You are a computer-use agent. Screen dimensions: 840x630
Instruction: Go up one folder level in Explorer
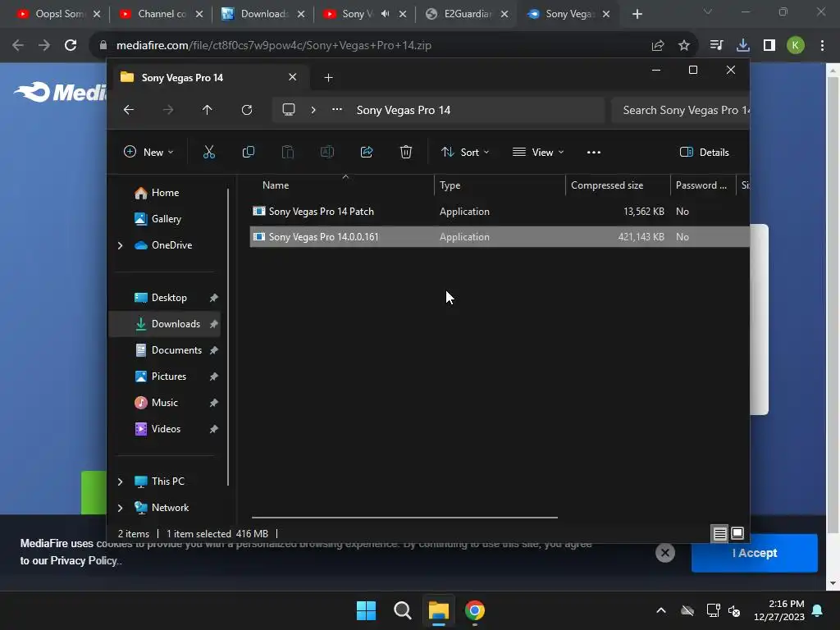pos(208,110)
